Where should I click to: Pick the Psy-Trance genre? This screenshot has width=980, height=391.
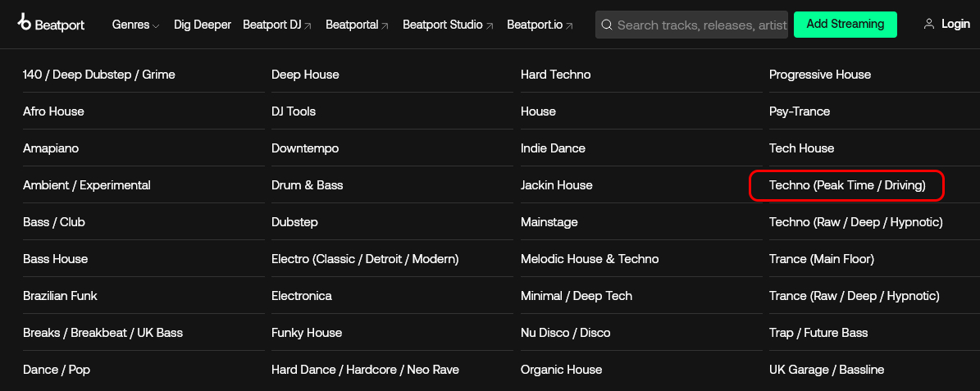pos(800,111)
